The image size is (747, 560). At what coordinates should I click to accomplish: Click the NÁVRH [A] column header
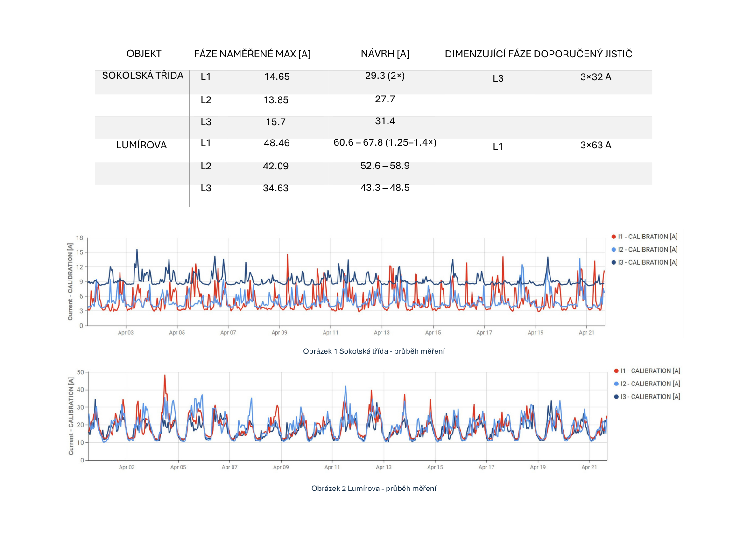(385, 54)
